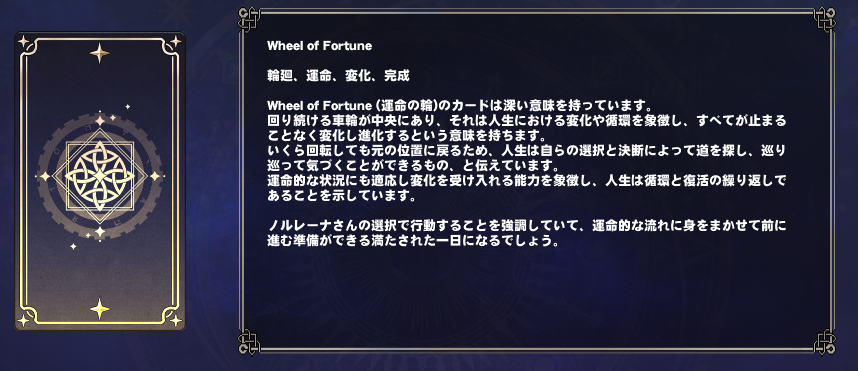The height and width of the screenshot is (371, 858).
Task: Click the star left of the knot emblem
Action: (x=44, y=176)
